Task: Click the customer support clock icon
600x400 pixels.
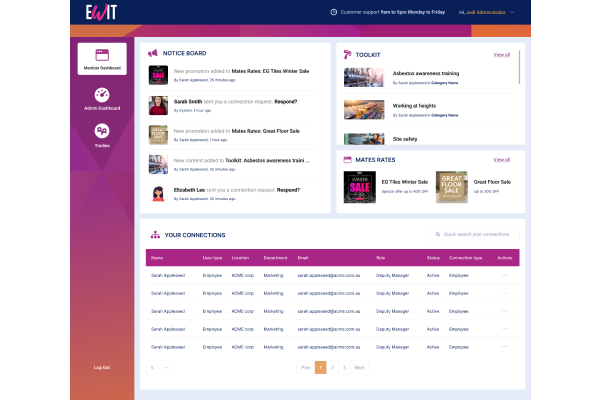Action: (334, 12)
